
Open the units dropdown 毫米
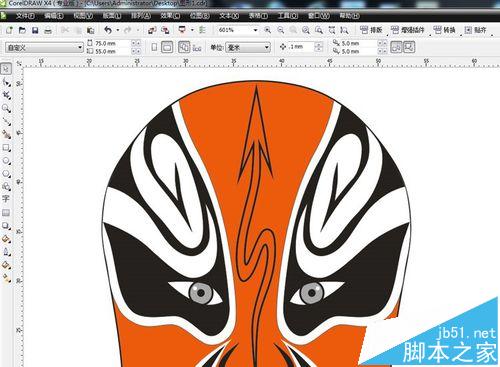pyautogui.click(x=248, y=48)
